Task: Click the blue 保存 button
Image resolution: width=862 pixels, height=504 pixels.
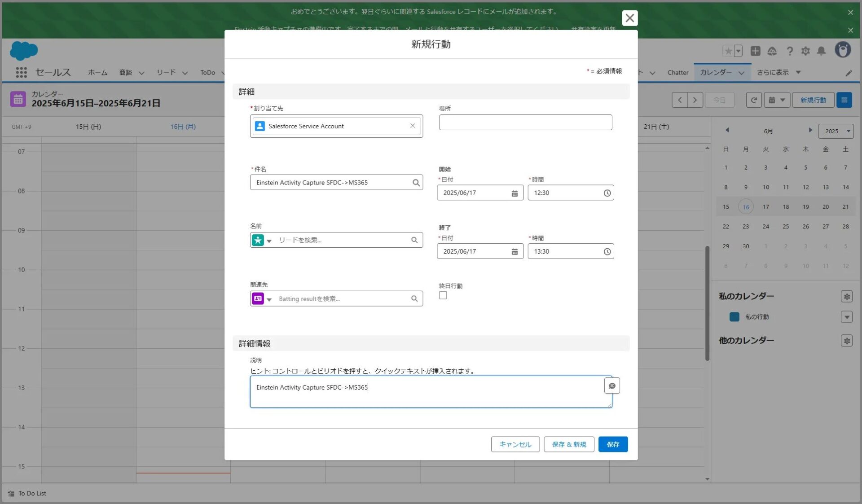Action: tap(613, 444)
